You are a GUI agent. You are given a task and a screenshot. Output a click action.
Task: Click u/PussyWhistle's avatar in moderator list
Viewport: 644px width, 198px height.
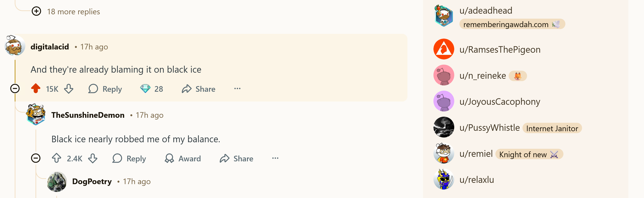click(444, 128)
